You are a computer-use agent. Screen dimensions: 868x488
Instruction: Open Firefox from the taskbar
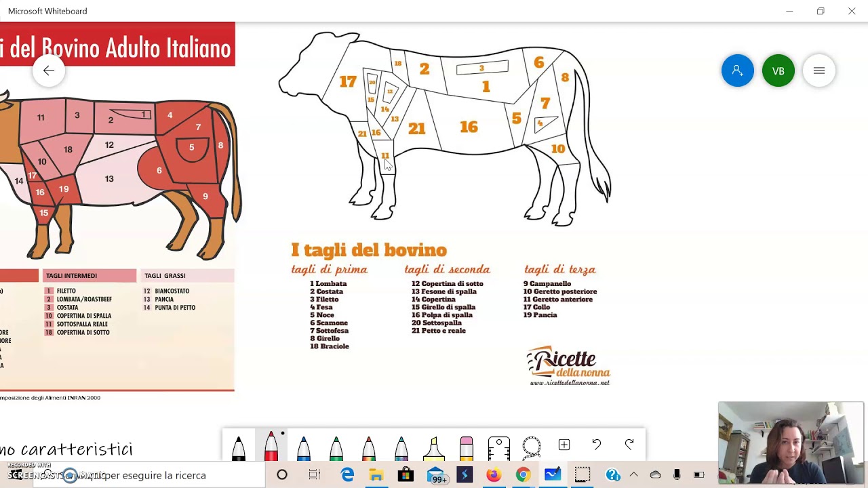pos(494,475)
